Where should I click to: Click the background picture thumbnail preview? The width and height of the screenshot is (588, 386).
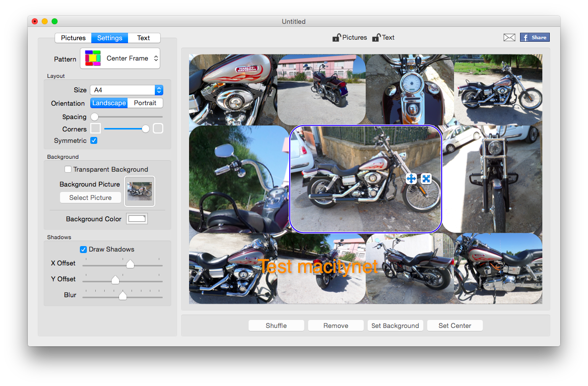click(139, 191)
